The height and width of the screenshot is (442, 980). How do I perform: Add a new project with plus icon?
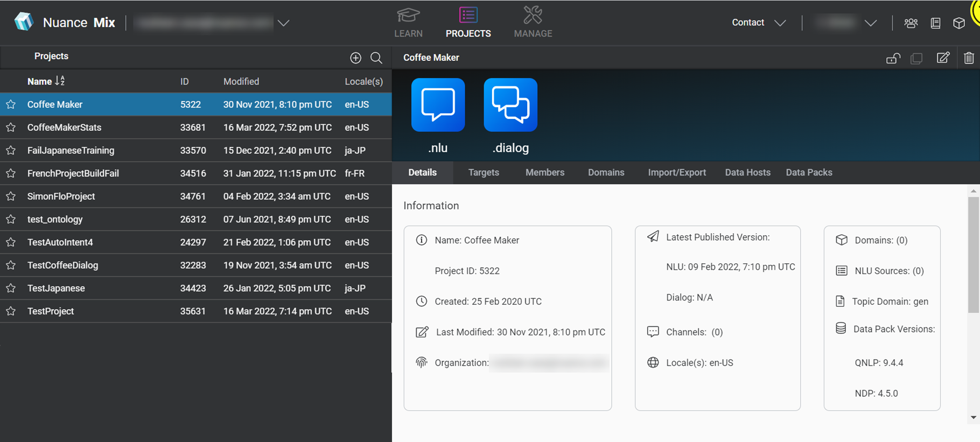[x=355, y=58]
